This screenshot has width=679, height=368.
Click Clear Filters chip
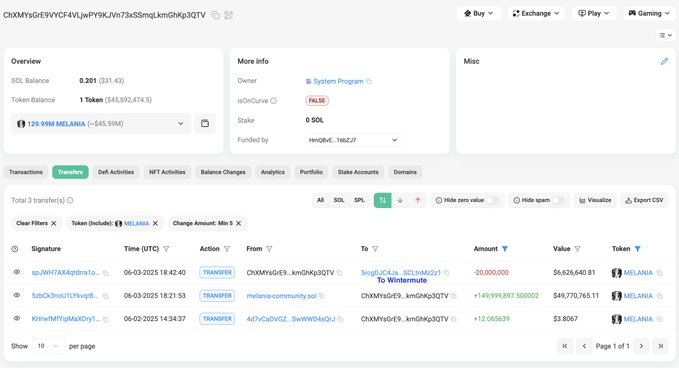(36, 223)
